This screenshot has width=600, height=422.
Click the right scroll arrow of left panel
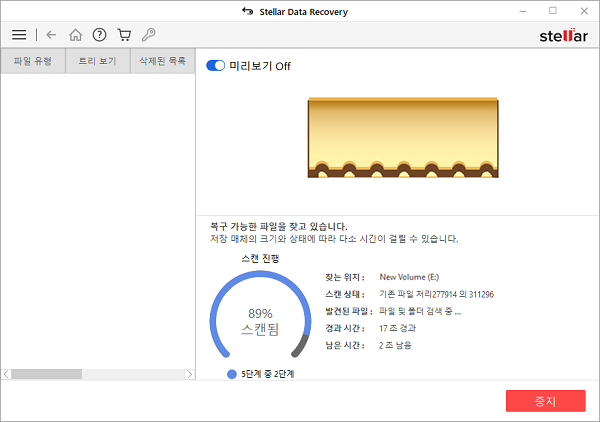tap(189, 374)
